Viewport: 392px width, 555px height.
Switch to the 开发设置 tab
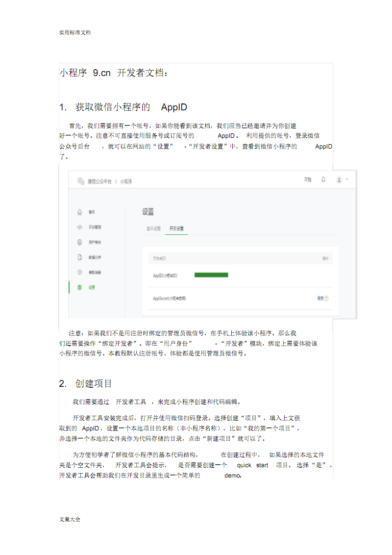coord(176,228)
